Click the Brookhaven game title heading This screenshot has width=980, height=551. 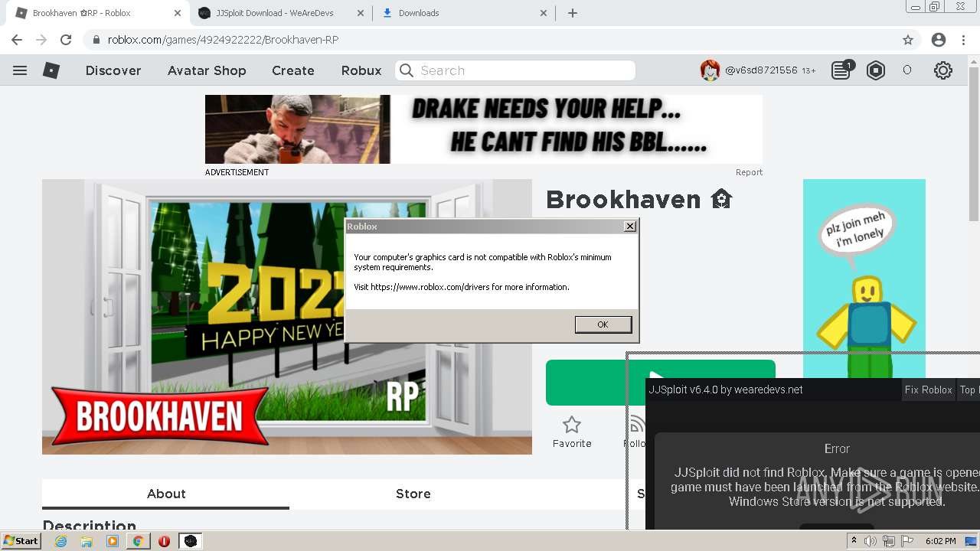point(639,200)
